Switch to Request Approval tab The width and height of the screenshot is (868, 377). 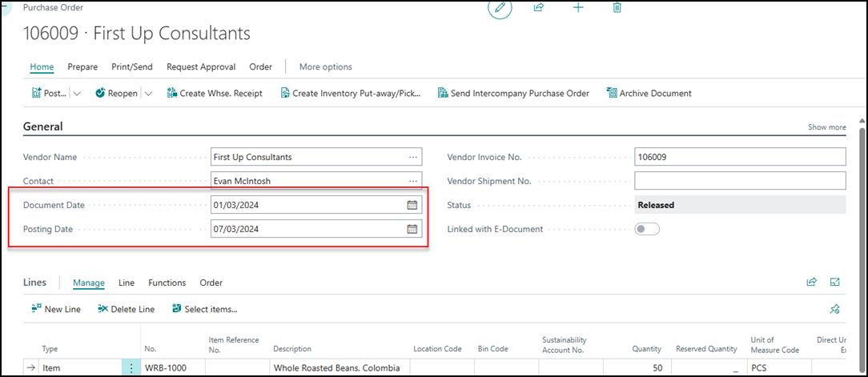point(201,67)
